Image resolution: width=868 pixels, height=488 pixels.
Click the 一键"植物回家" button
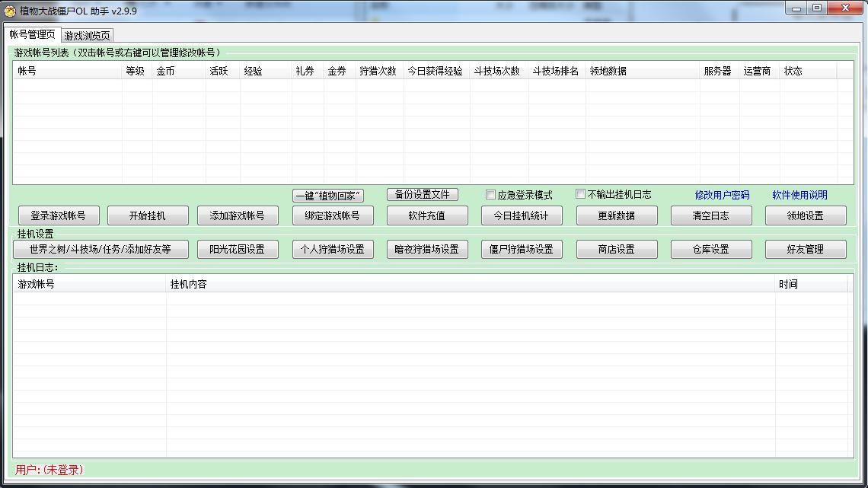click(x=329, y=194)
